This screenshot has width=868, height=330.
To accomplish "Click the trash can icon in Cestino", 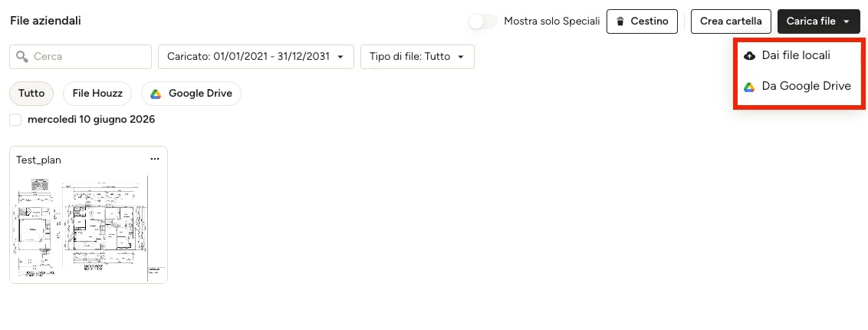I will [x=620, y=21].
